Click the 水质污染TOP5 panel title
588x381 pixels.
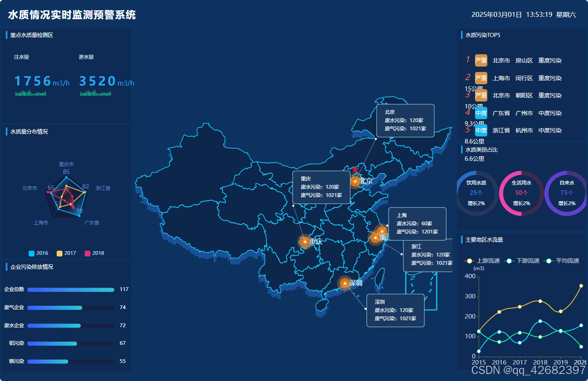[x=483, y=35]
